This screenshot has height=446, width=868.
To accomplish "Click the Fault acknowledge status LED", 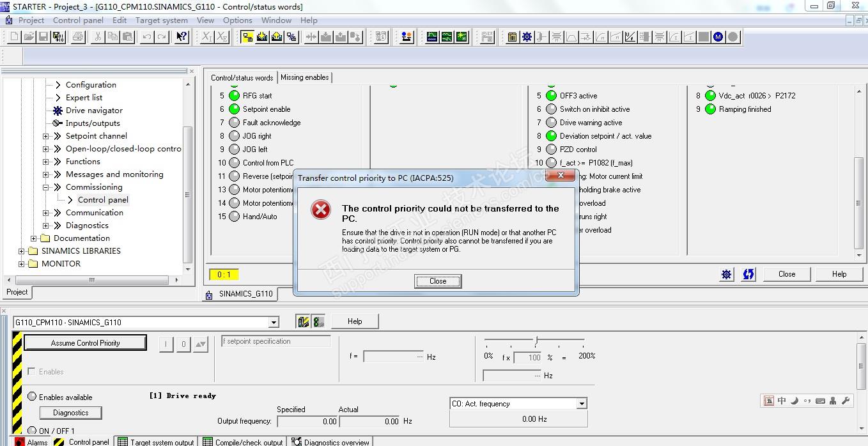I will [x=234, y=123].
